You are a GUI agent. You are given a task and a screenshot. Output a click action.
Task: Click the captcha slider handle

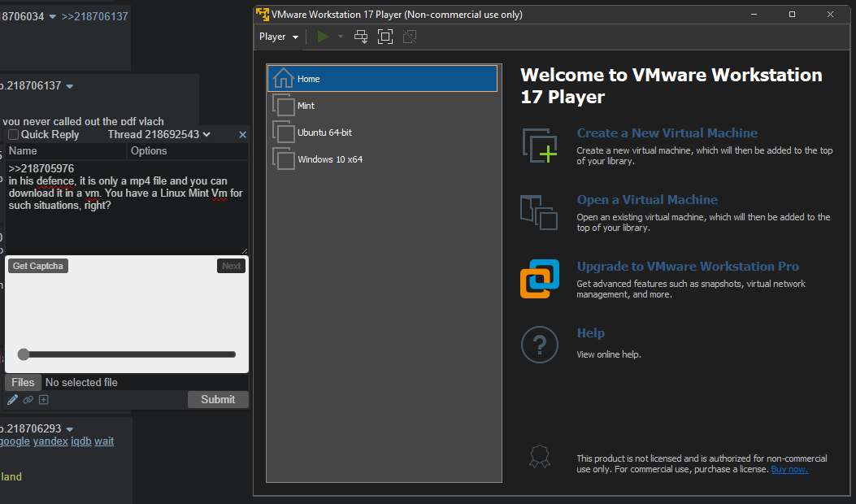(x=23, y=354)
